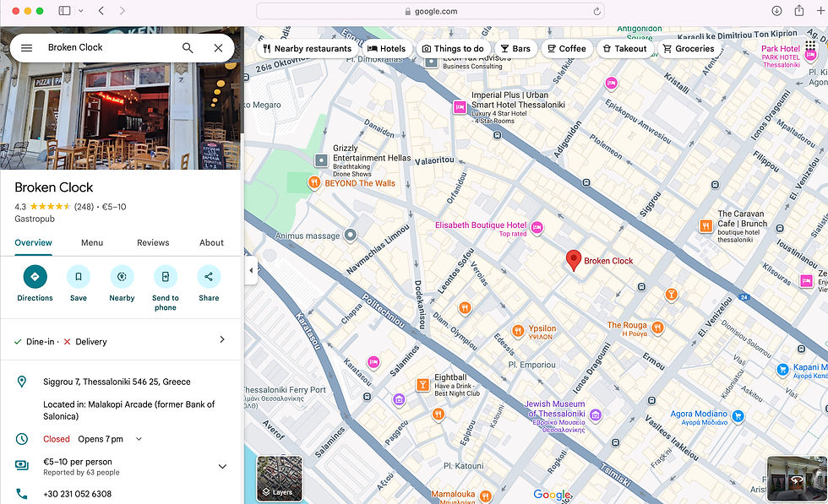Switch to Menu tab
The width and height of the screenshot is (828, 504).
click(x=92, y=243)
